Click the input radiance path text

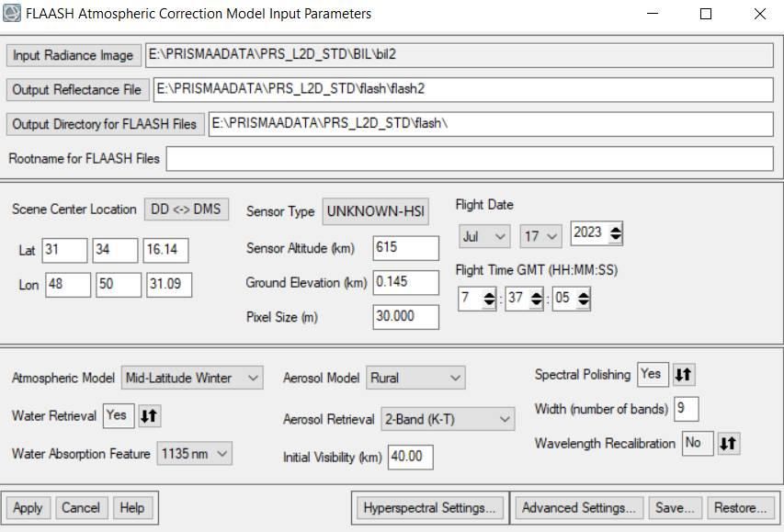tap(272, 54)
